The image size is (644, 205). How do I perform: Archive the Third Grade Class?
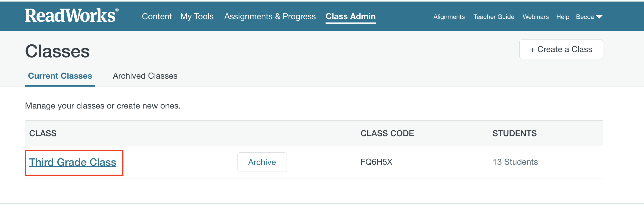coord(262,162)
